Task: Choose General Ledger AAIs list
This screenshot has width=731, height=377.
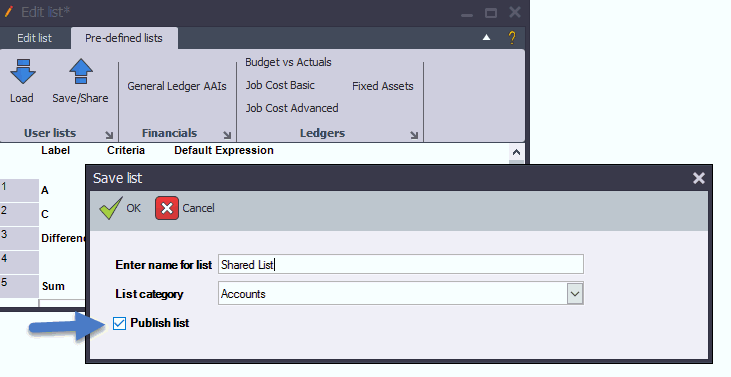Action: (177, 86)
